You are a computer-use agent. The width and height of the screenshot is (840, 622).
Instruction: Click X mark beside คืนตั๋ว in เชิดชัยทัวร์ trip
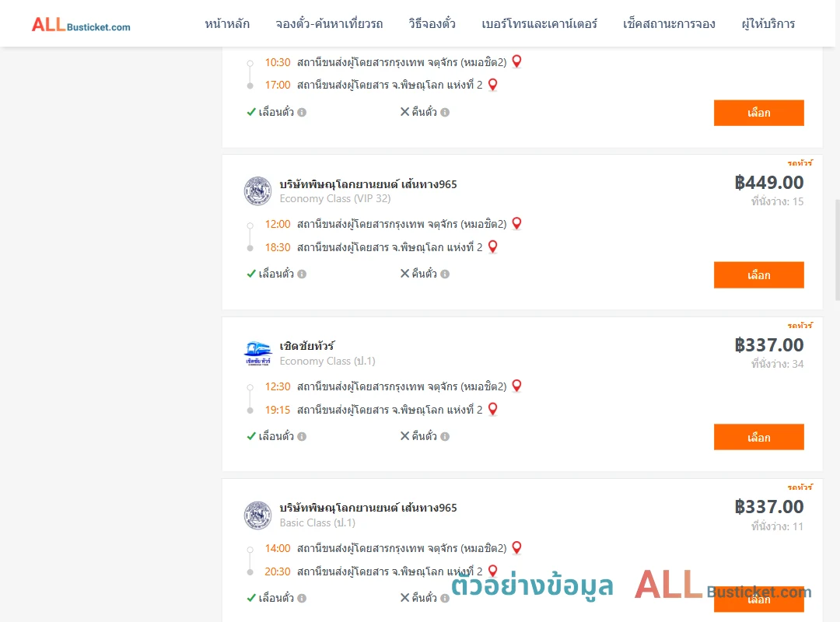pos(405,436)
